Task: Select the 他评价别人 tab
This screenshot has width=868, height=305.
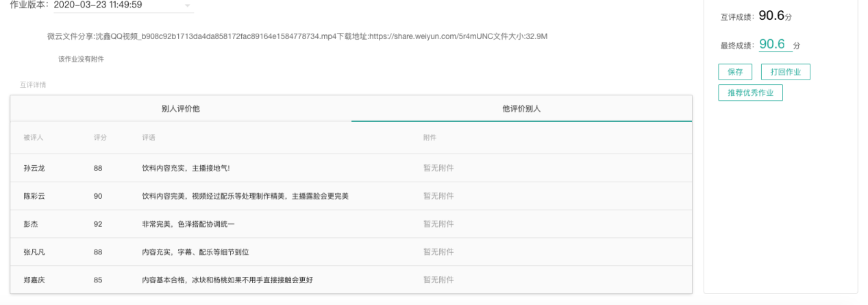Action: click(521, 109)
